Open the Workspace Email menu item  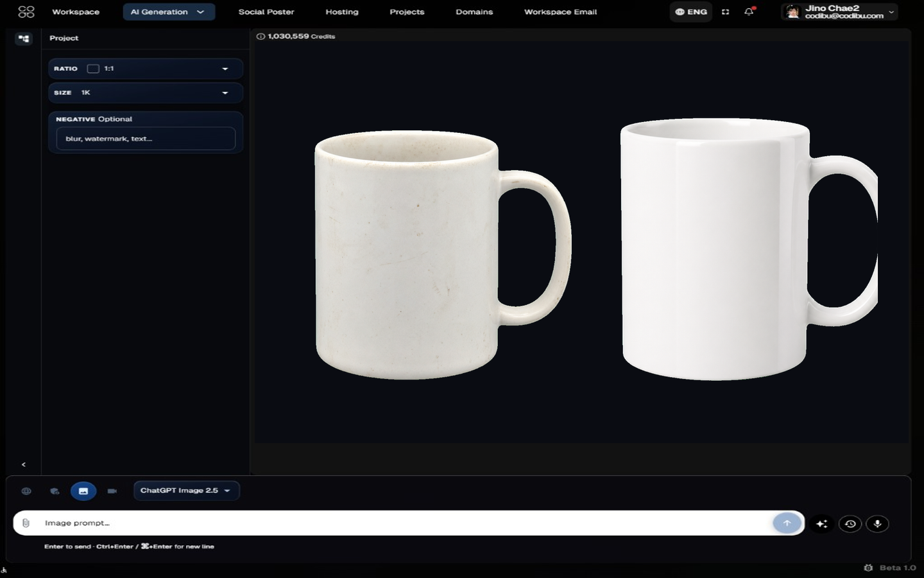click(x=560, y=12)
